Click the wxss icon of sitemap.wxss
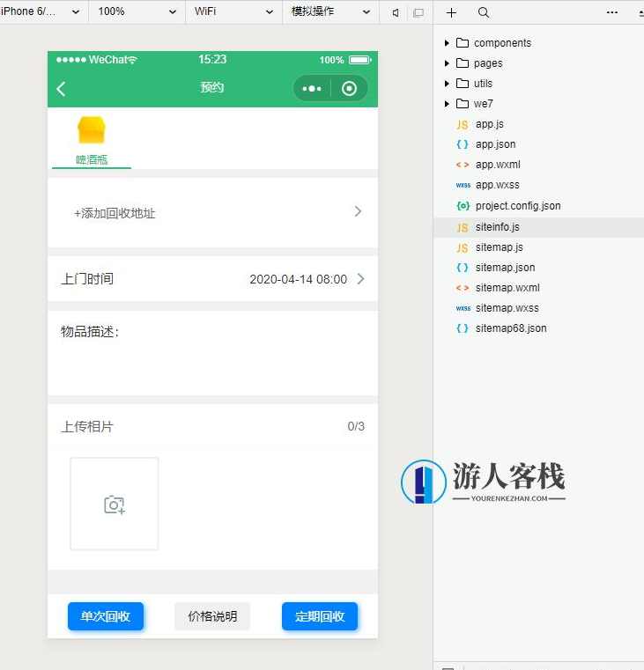 (463, 308)
